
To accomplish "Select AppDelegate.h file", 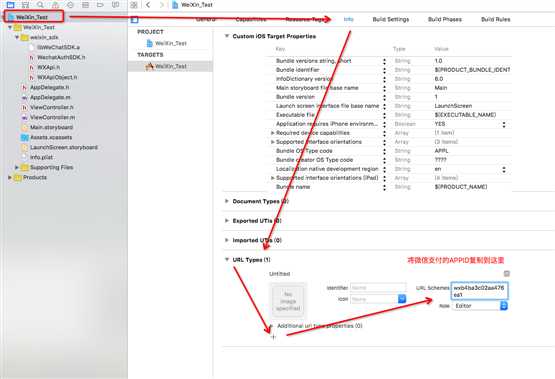I will (x=49, y=87).
